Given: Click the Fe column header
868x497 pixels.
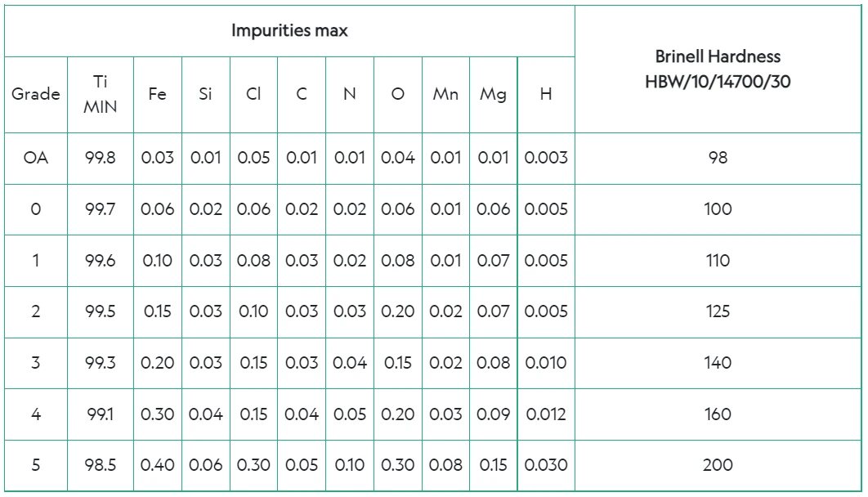Looking at the screenshot, I should tap(157, 95).
